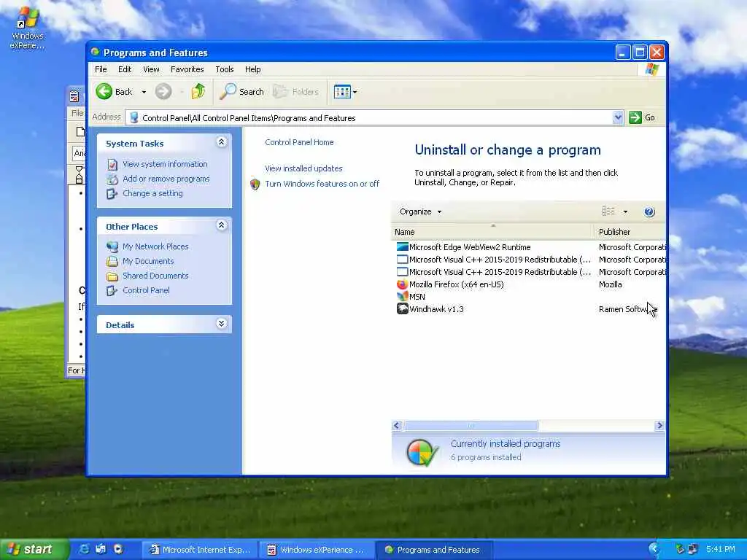Click the green Go button
The height and width of the screenshot is (560, 747).
(642, 117)
